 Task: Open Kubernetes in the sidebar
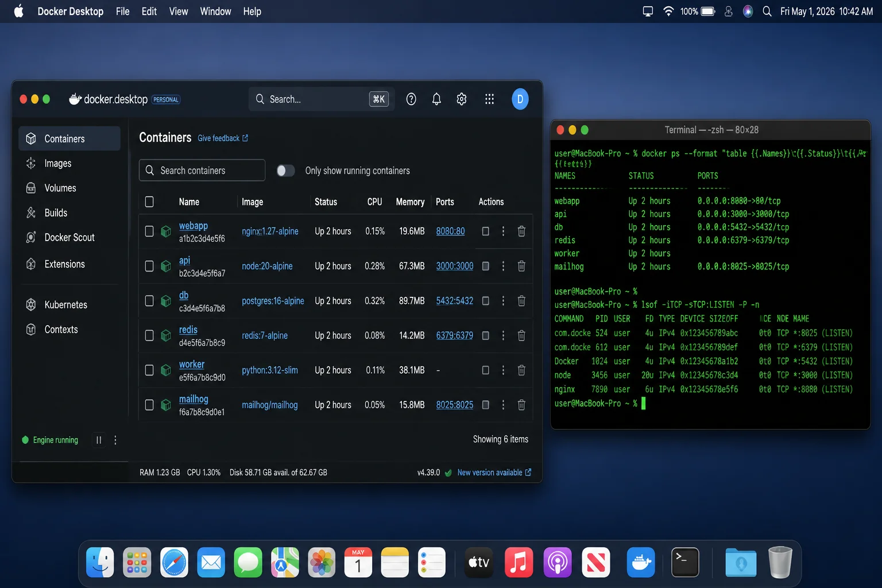[69, 305]
